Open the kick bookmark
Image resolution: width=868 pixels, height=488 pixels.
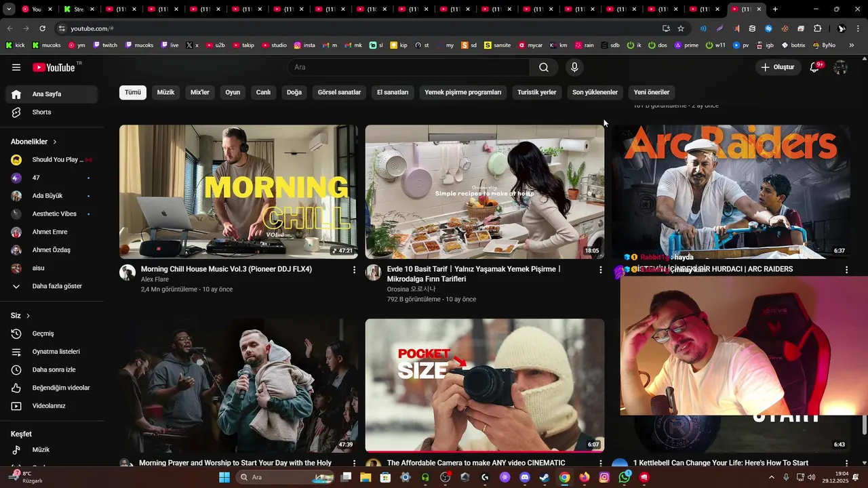click(x=15, y=45)
